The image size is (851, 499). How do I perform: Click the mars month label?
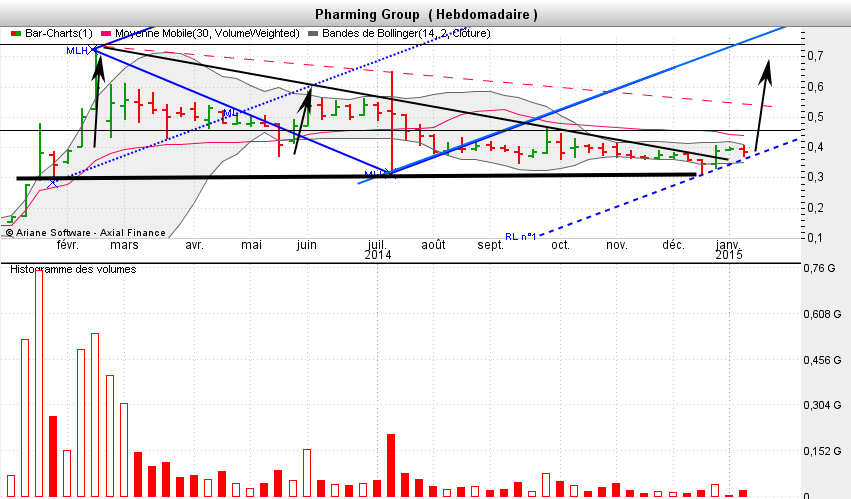tap(124, 245)
